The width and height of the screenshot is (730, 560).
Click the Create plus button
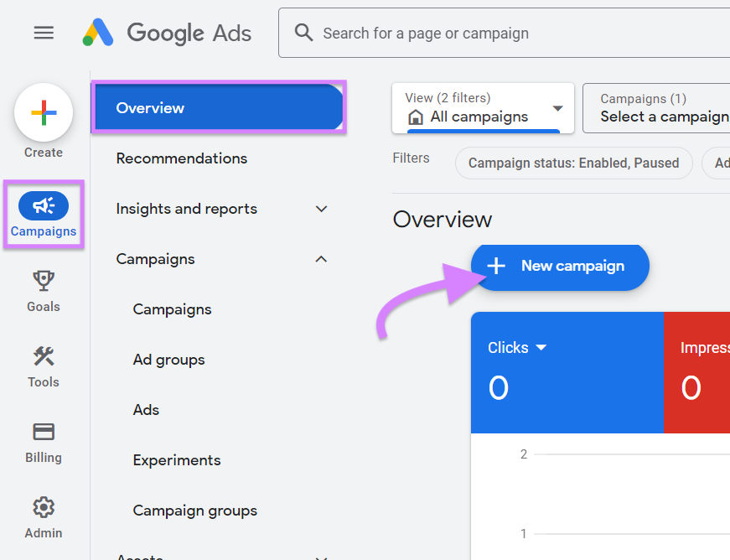pyautogui.click(x=44, y=112)
